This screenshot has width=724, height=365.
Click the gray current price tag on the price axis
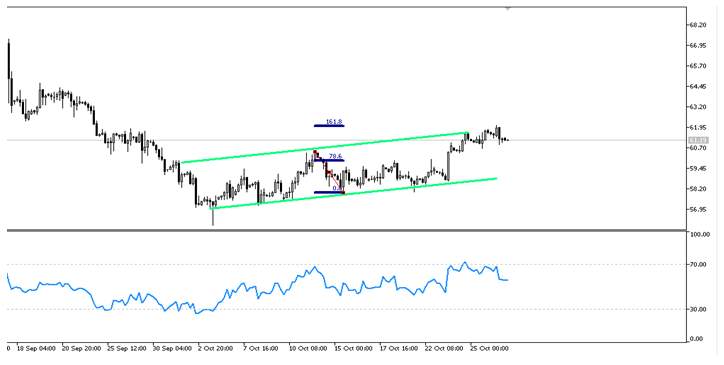[x=698, y=140]
